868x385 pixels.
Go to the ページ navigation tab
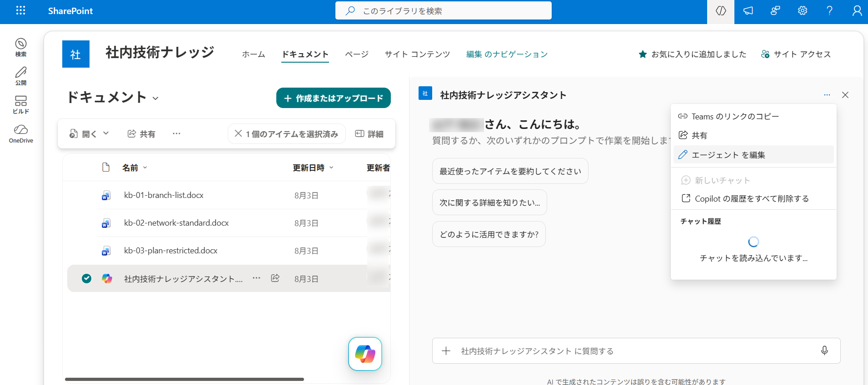click(357, 54)
